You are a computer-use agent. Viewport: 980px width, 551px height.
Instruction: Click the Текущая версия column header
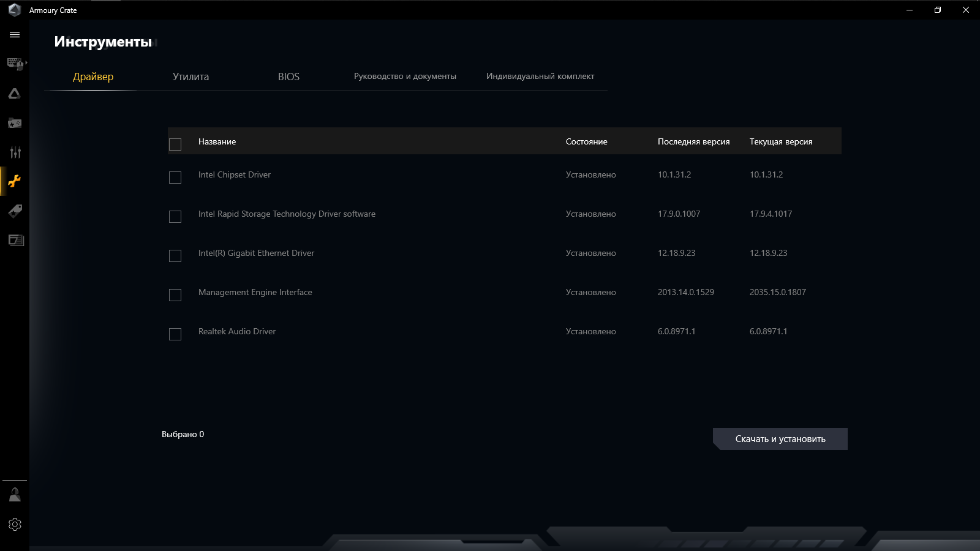(x=781, y=141)
